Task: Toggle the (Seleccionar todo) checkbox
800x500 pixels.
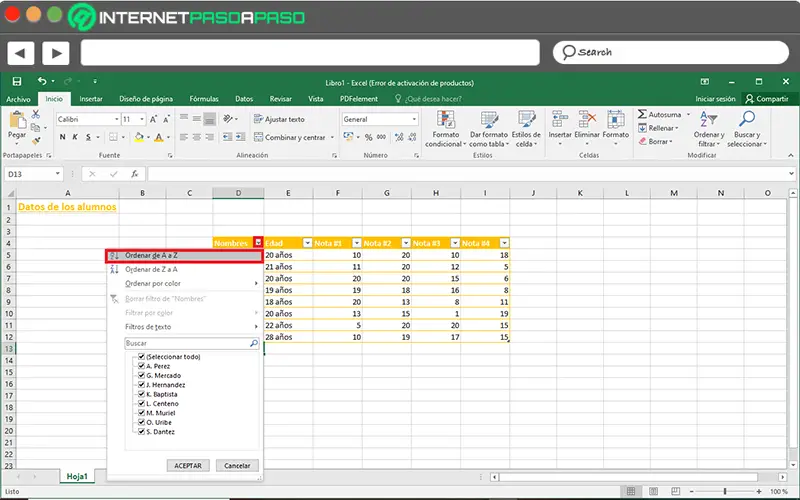Action: point(143,357)
